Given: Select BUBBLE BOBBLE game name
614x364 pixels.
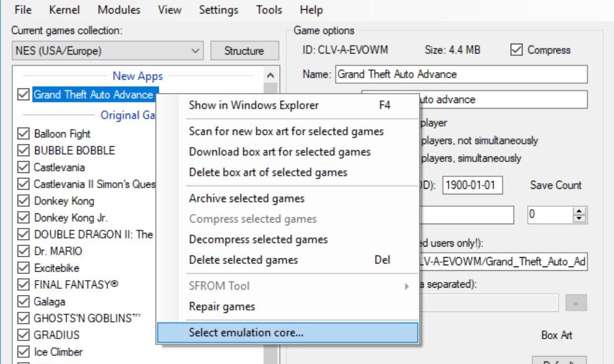Looking at the screenshot, I should click(x=75, y=151).
